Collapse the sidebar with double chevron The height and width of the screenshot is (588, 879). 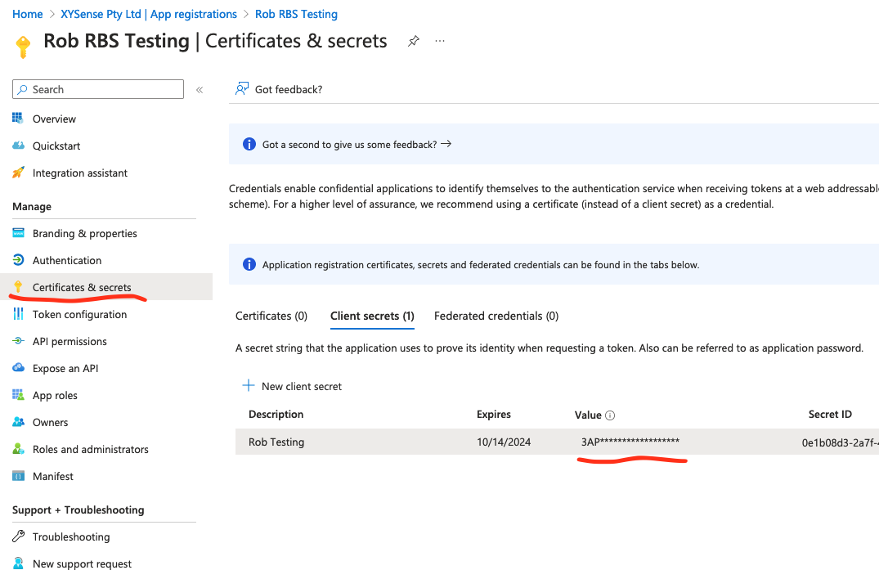pos(199,90)
